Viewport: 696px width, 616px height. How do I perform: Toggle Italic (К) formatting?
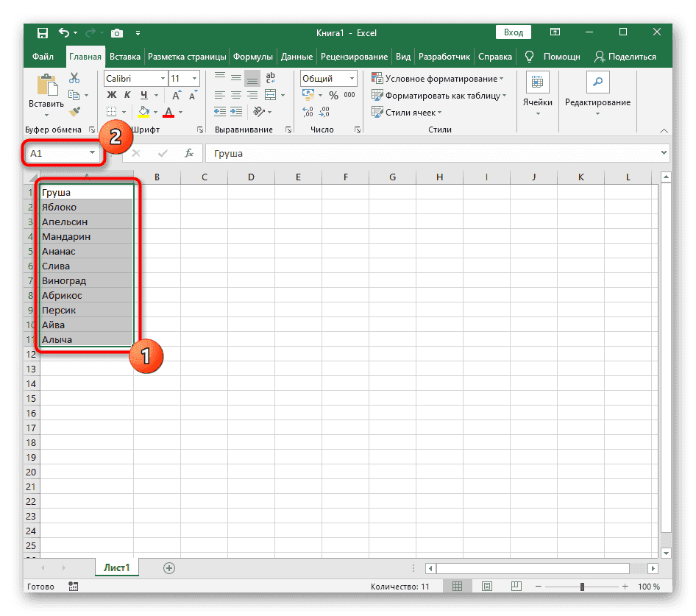pyautogui.click(x=128, y=96)
